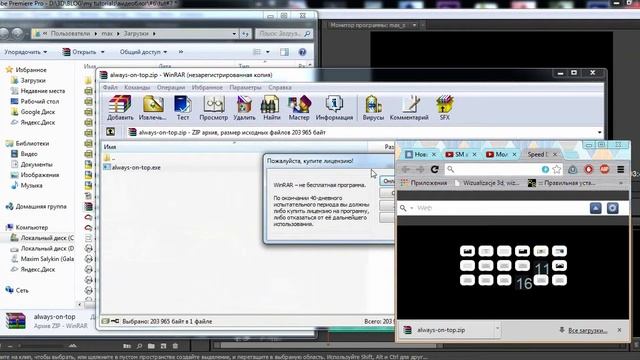Open the Комментарий tool in WinRAR

[x=409, y=107]
